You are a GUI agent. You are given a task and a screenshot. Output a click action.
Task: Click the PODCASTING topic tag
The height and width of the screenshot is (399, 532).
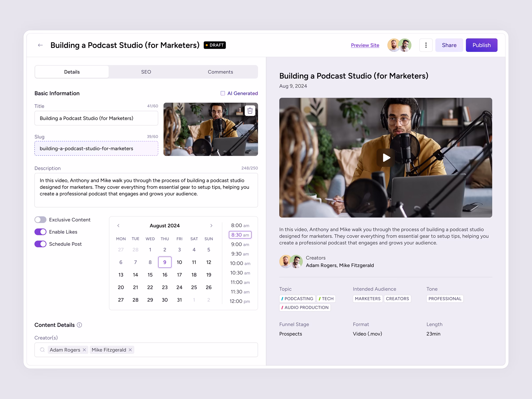pyautogui.click(x=297, y=298)
